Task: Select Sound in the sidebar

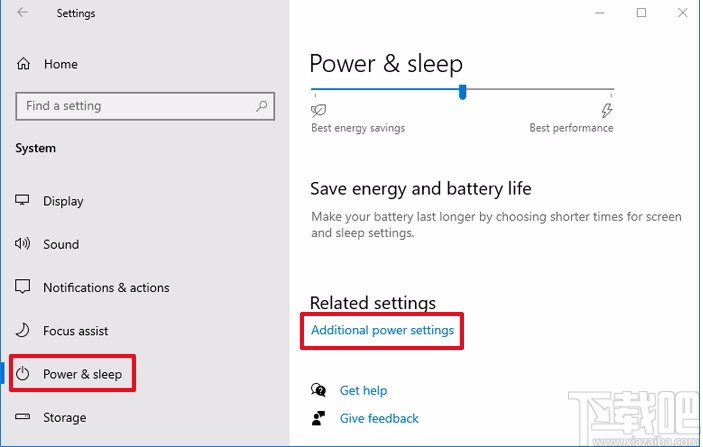Action: click(61, 244)
